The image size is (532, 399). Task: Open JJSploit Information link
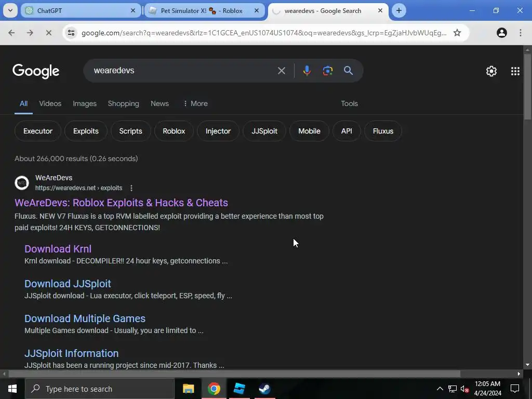71,353
